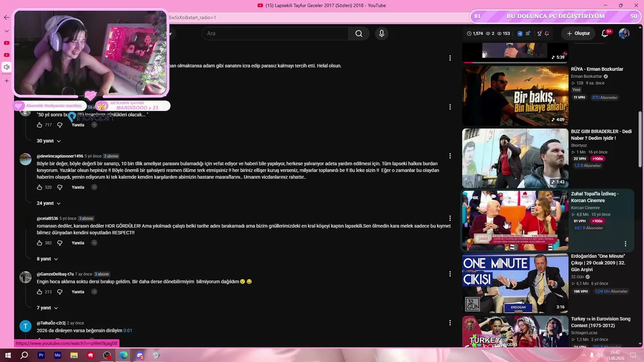
Task: Click the Bir bakış, Bin hikaye thumbnail
Action: 515,96
